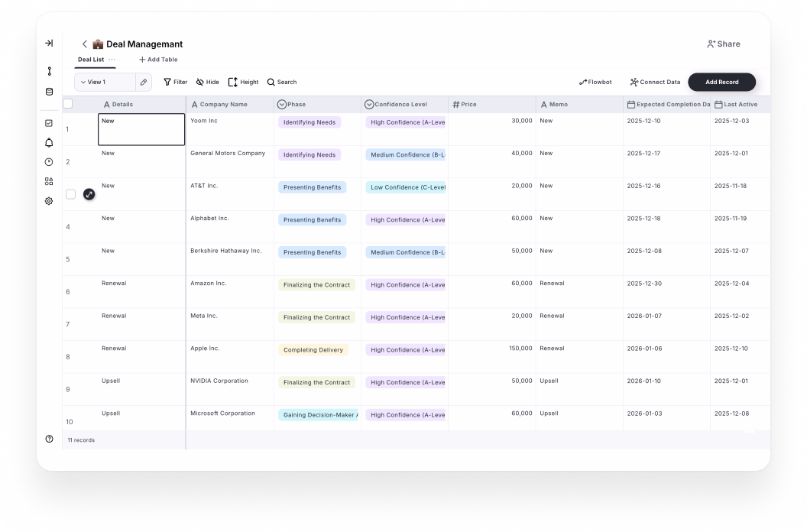Expand record three with the expand icon
This screenshot has width=807, height=532.
tap(89, 194)
